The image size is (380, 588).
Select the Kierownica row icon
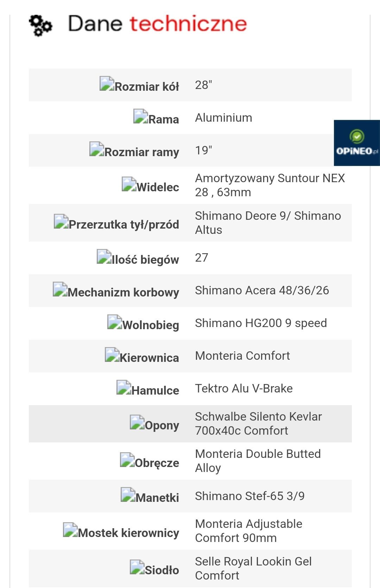tap(112, 354)
